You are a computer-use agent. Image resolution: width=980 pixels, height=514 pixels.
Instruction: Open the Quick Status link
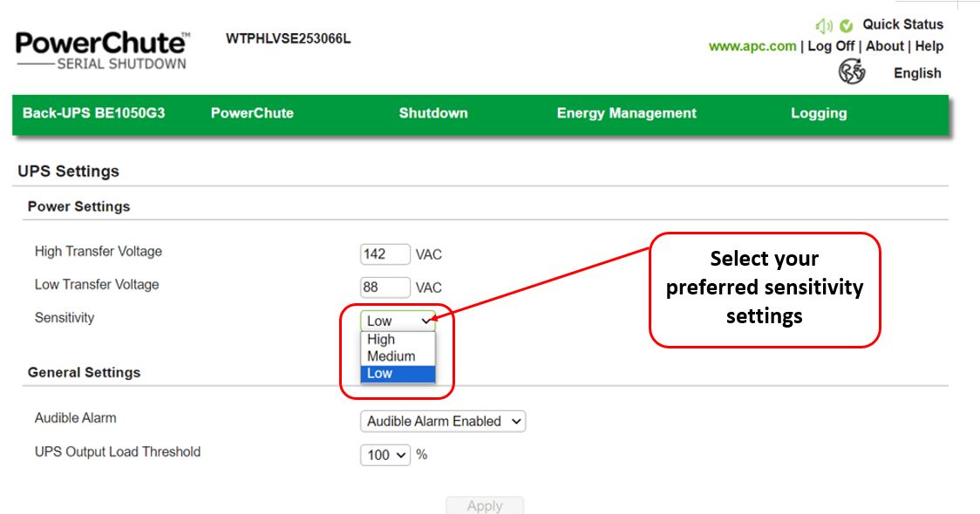(x=903, y=24)
